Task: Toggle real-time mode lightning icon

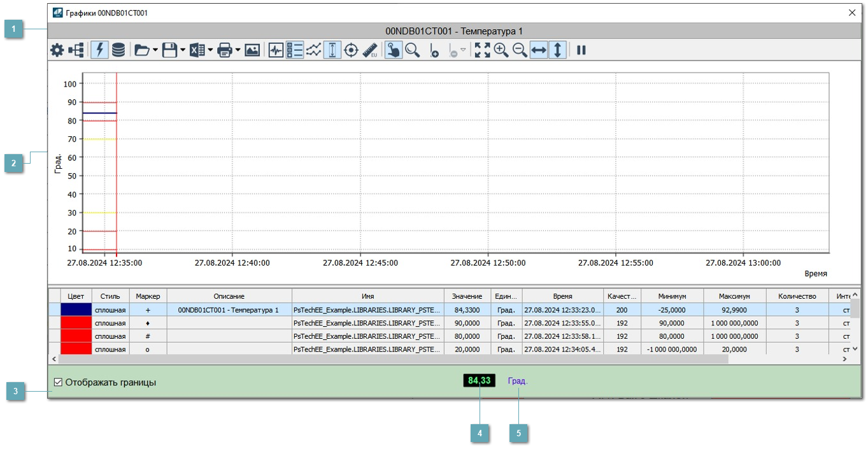Action: (x=99, y=50)
